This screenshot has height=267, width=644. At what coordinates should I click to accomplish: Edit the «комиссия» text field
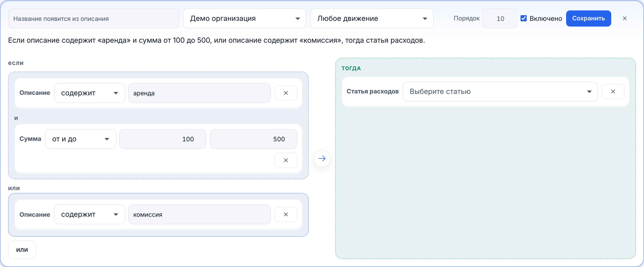click(x=199, y=214)
